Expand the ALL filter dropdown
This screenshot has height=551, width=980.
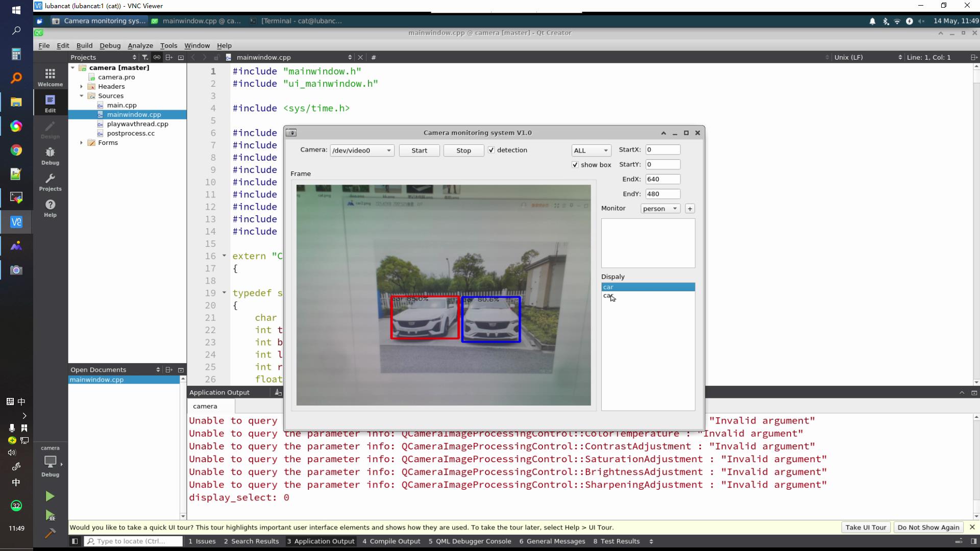point(590,149)
